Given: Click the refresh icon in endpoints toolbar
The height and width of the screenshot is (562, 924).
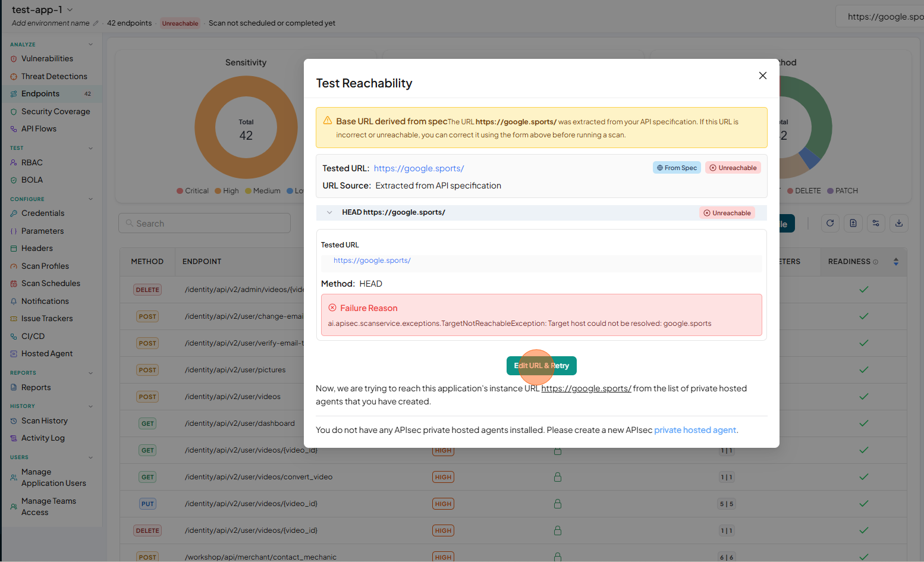Looking at the screenshot, I should click(830, 223).
